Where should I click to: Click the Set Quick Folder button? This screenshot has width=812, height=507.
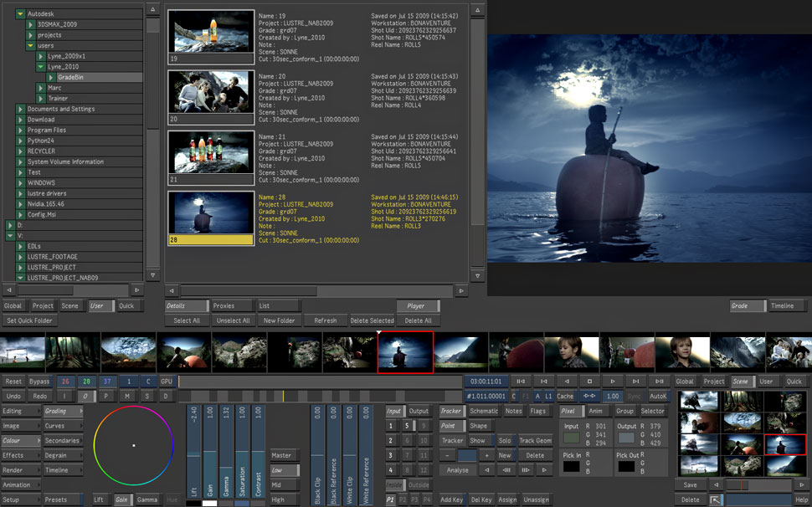[x=29, y=320]
